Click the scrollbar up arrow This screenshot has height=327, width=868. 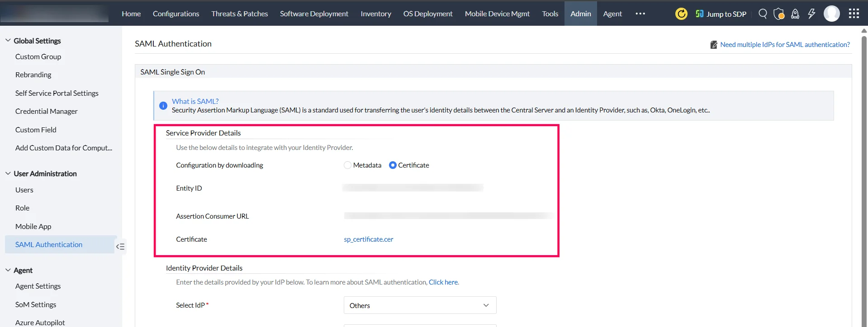864,31
